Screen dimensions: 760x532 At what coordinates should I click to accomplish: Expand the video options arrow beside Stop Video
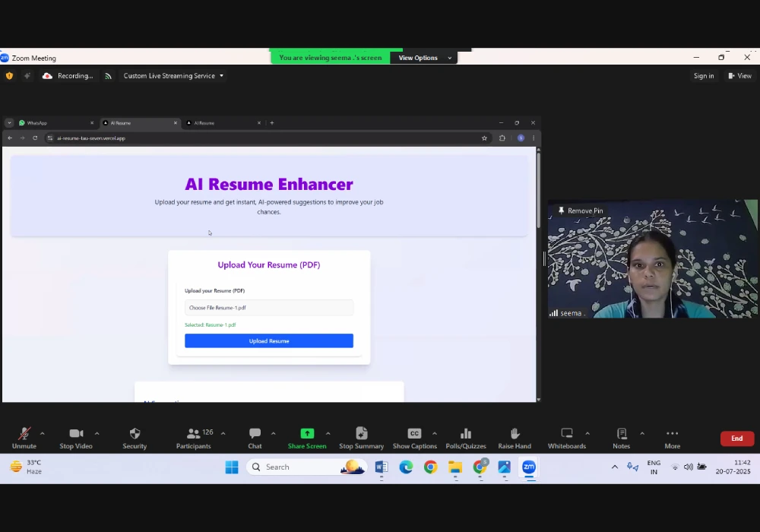97,433
